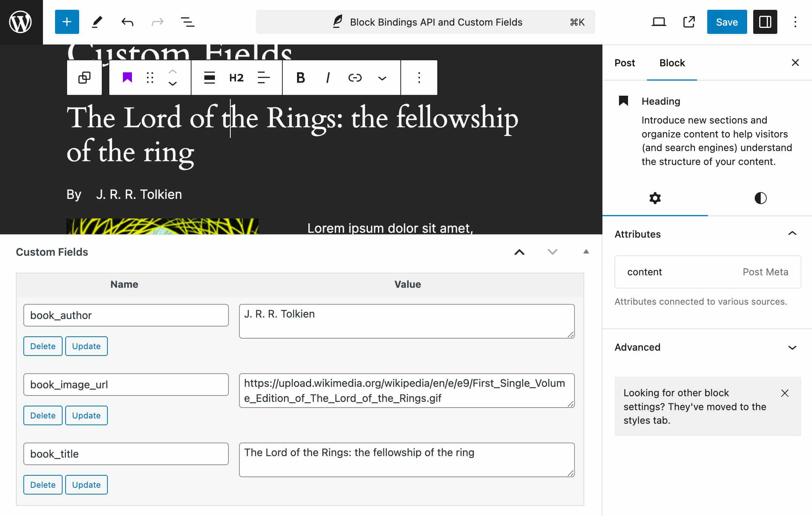The height and width of the screenshot is (516, 812).
Task: Click the block alignment icon
Action: [210, 78]
